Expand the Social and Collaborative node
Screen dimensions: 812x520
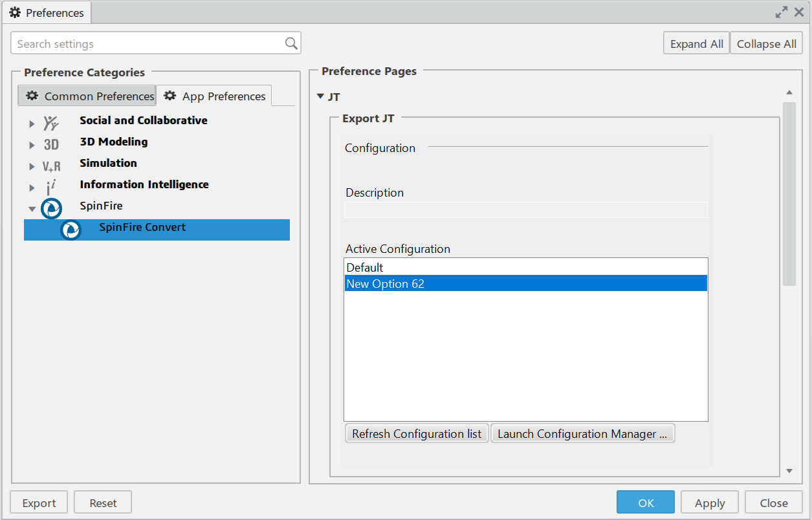pos(32,124)
